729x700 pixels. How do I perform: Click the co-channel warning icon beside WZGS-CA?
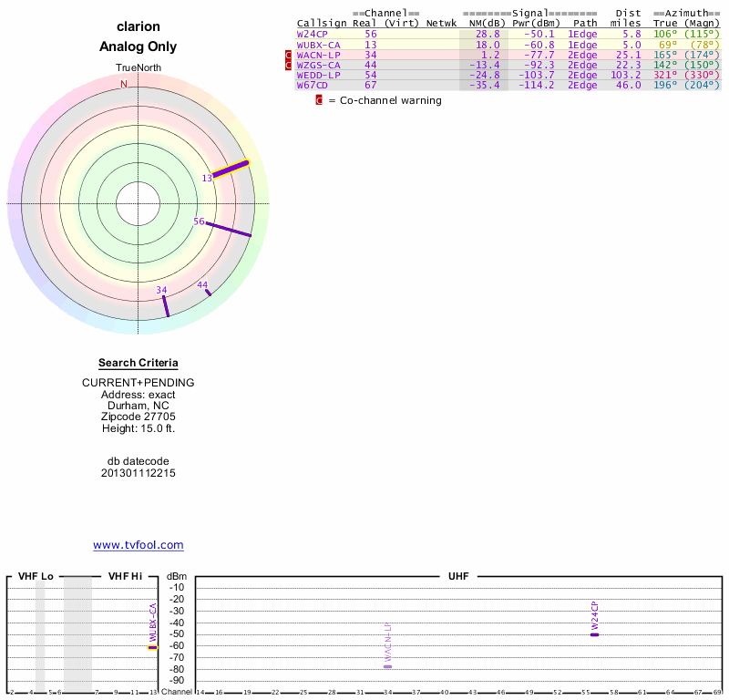pos(290,65)
